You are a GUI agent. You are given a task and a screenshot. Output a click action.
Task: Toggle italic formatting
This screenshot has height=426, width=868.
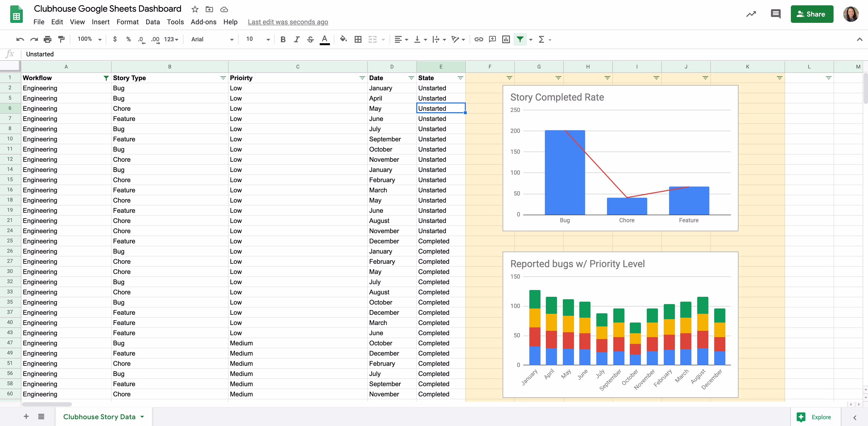pos(296,39)
